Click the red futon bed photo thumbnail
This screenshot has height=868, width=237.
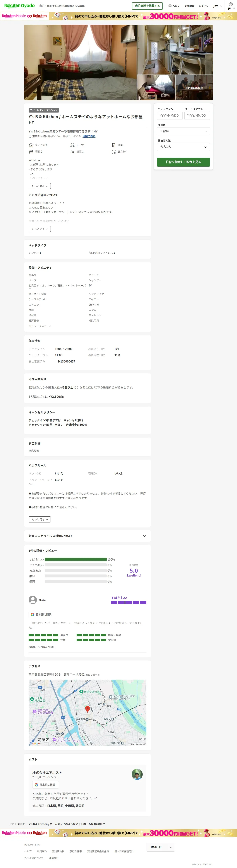156,88
